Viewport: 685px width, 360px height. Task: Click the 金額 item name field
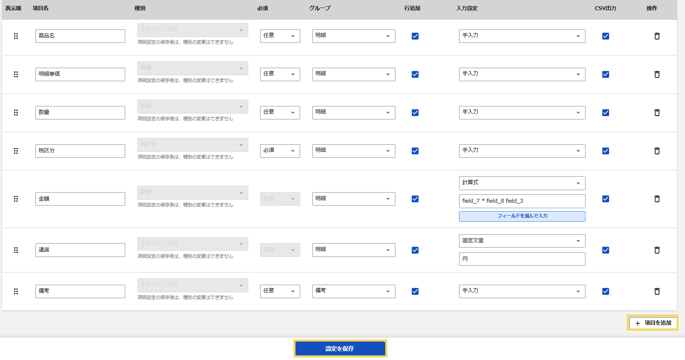click(x=80, y=199)
